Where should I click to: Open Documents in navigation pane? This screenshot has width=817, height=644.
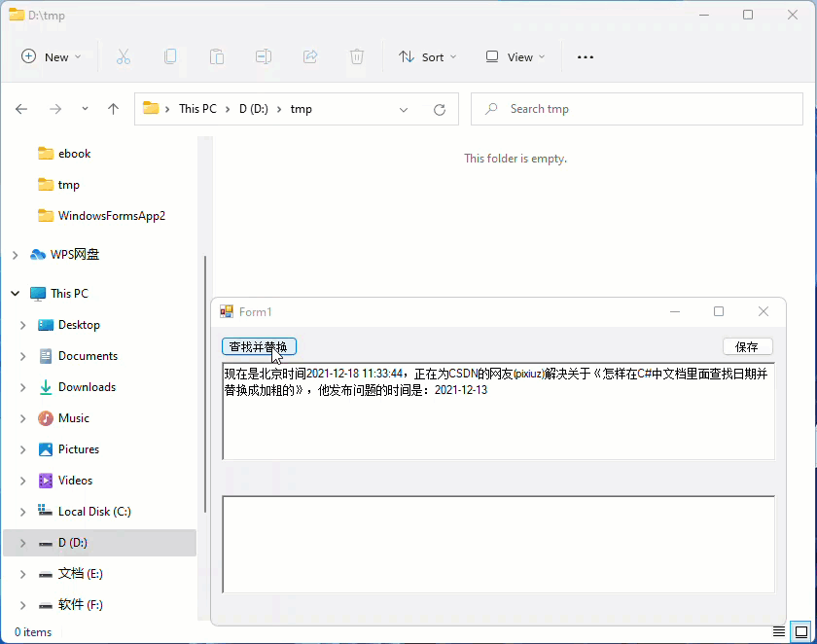click(88, 356)
